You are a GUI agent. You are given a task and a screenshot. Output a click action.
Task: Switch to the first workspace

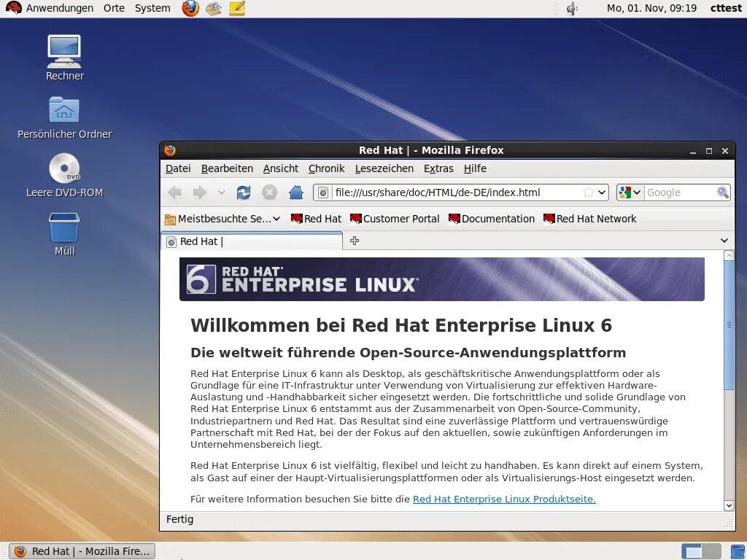[x=692, y=551]
